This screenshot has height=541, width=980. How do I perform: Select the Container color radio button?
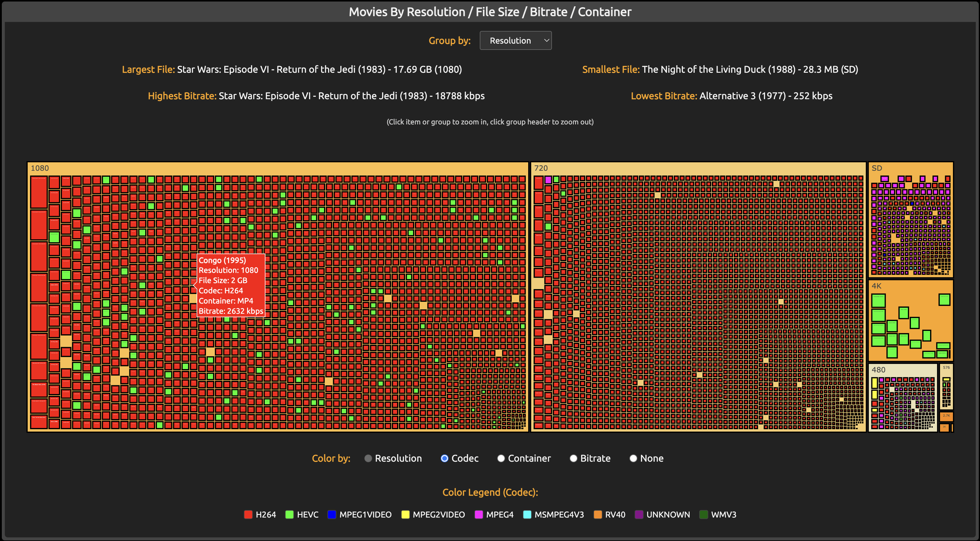pos(501,458)
